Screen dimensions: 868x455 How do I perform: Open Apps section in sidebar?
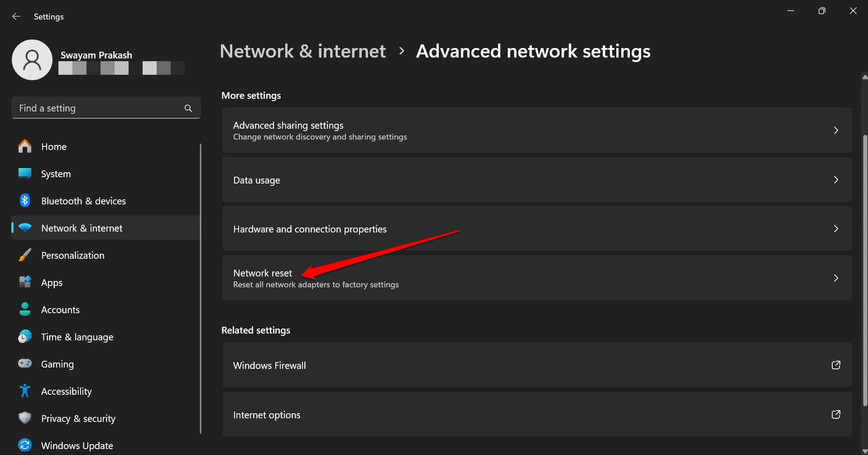click(52, 283)
